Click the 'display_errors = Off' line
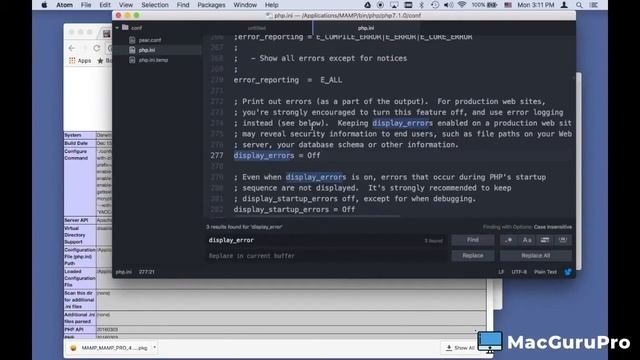640x360 pixels. 277,156
